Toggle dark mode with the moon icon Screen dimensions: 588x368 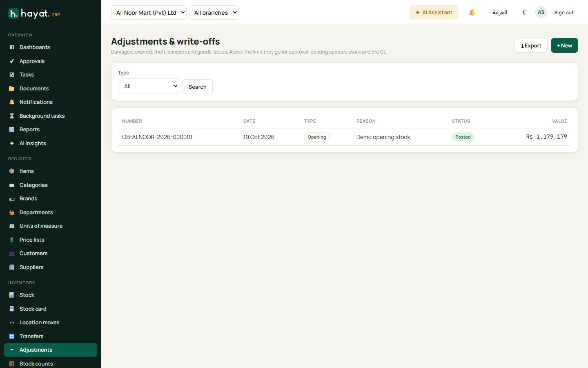[524, 13]
